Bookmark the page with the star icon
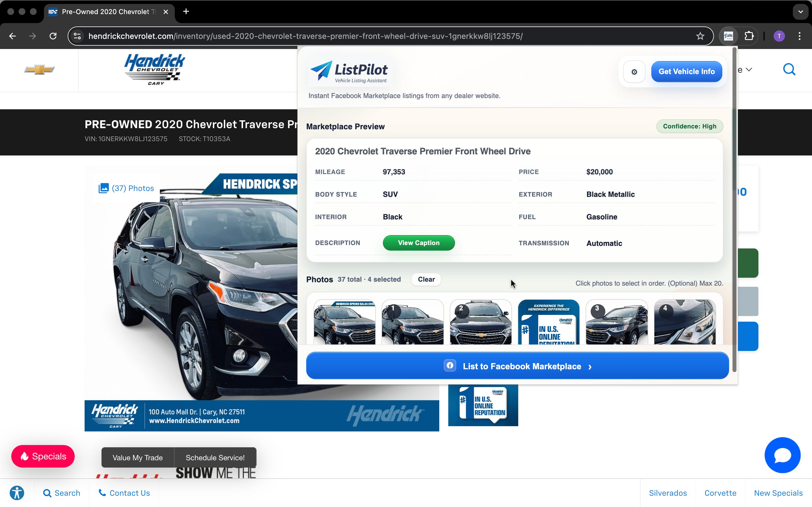This screenshot has height=507, width=812. pyautogui.click(x=700, y=36)
